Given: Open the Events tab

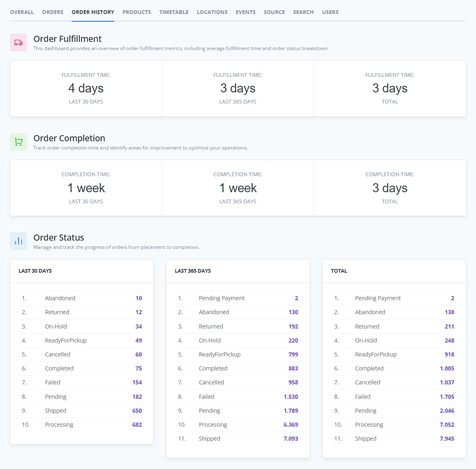Looking at the screenshot, I should [245, 12].
